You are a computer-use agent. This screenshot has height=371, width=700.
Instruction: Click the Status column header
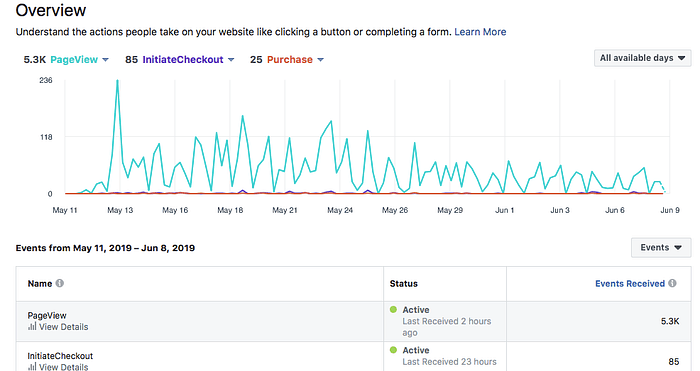pos(404,283)
